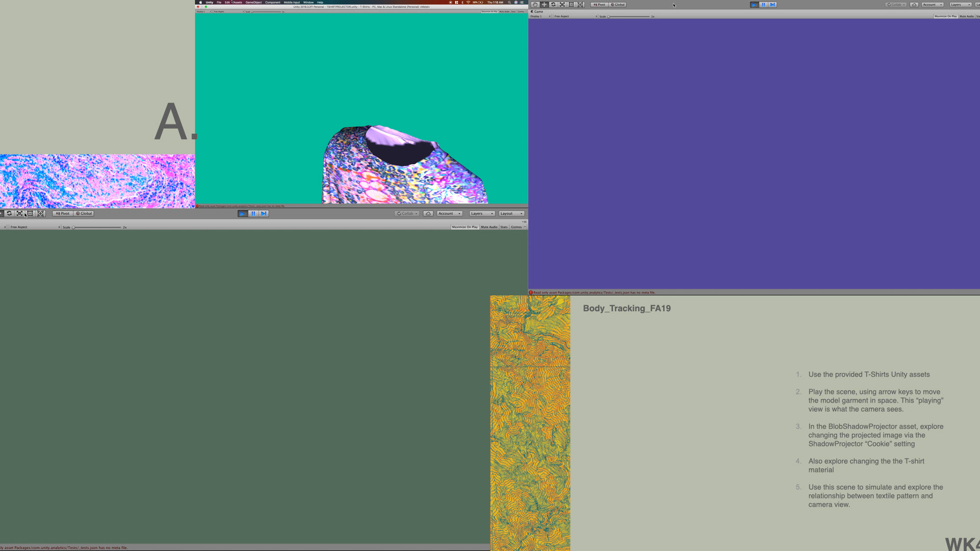The image size is (980, 551).
Task: Open the Layout dropdown
Action: [x=511, y=214]
